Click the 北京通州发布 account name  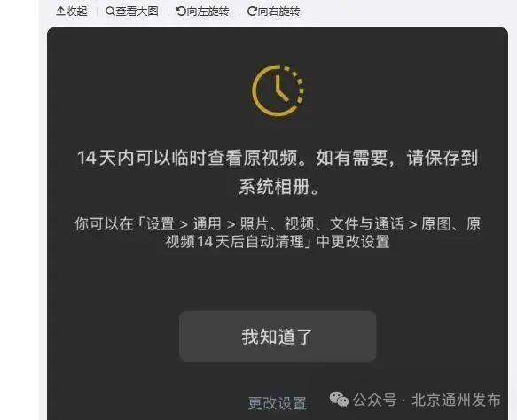(456, 400)
